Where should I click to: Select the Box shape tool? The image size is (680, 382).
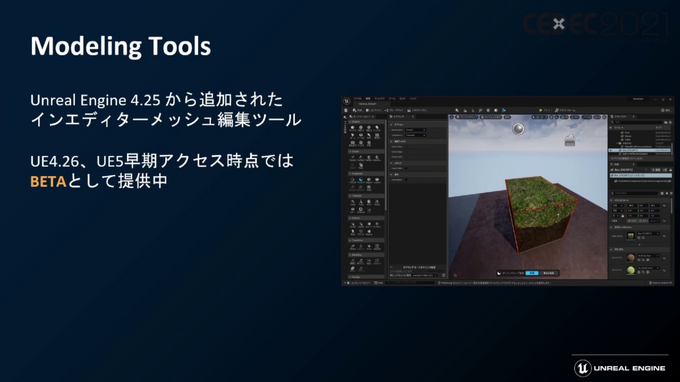(x=353, y=129)
